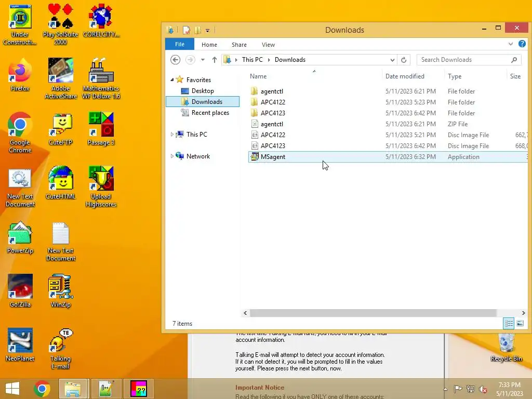
Task: Click Properties icon in quick access toolbar
Action: click(x=187, y=30)
